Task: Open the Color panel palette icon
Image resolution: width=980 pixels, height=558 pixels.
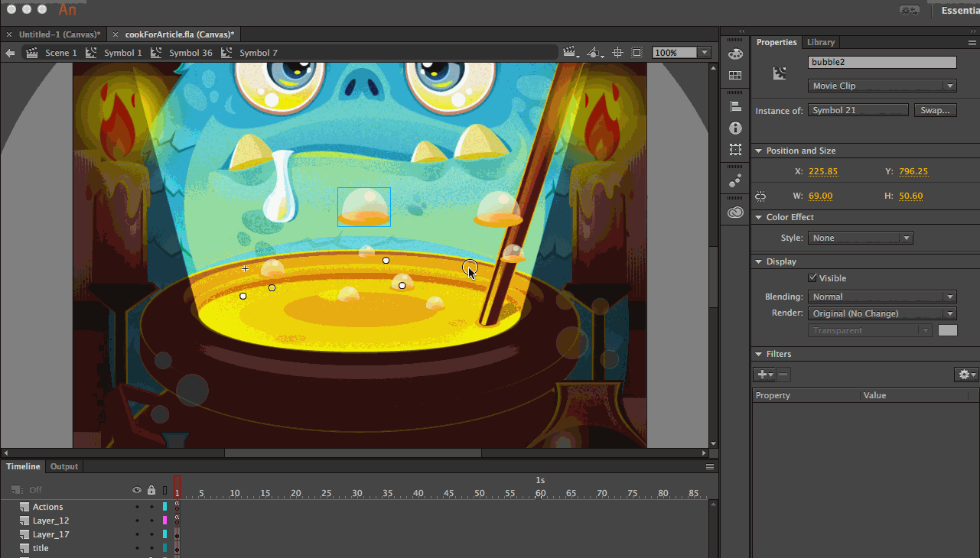Action: [735, 54]
